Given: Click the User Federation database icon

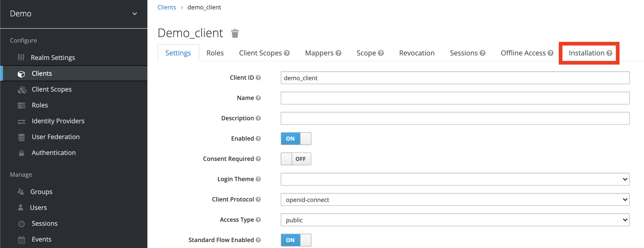Looking at the screenshot, I should 21,137.
